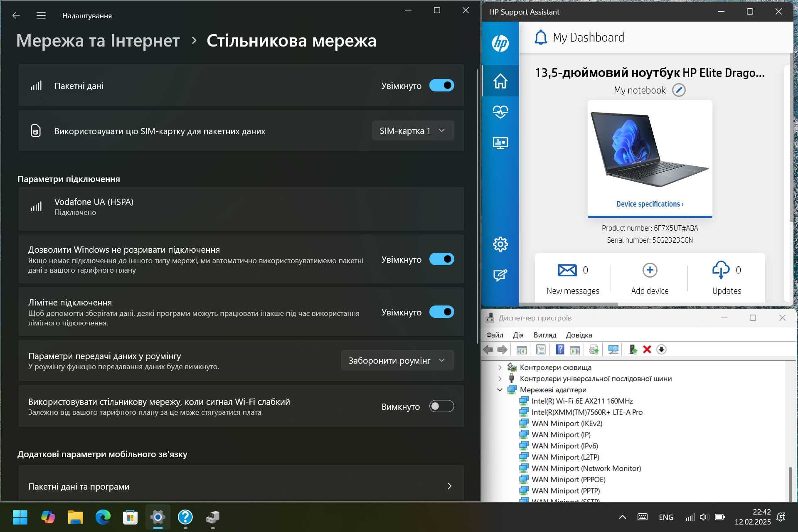This screenshot has width=798, height=532.
Task: Open the HP health check heart icon
Action: (x=500, y=112)
